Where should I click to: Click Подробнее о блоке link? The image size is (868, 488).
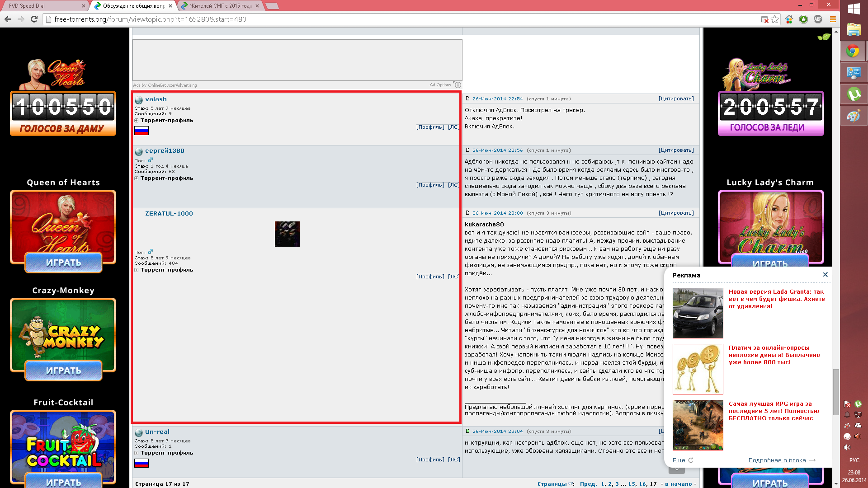point(777,460)
